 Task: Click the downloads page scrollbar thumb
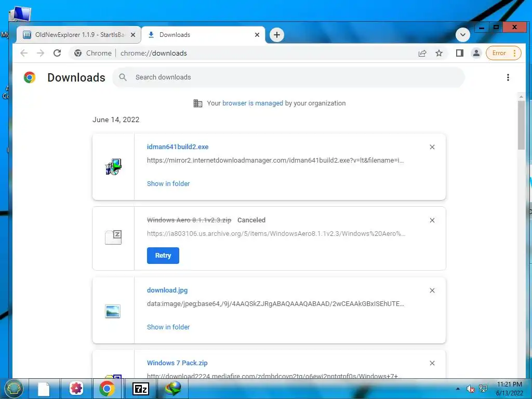521,125
